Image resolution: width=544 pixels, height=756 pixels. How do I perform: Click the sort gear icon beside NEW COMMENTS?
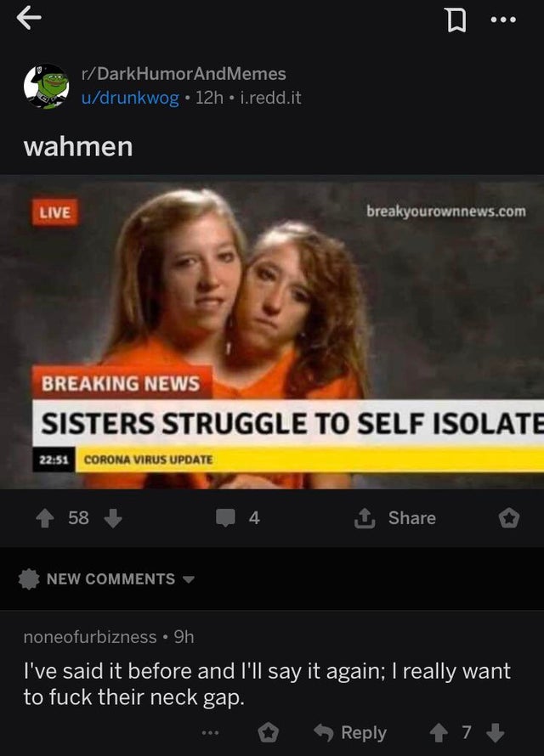(x=29, y=578)
